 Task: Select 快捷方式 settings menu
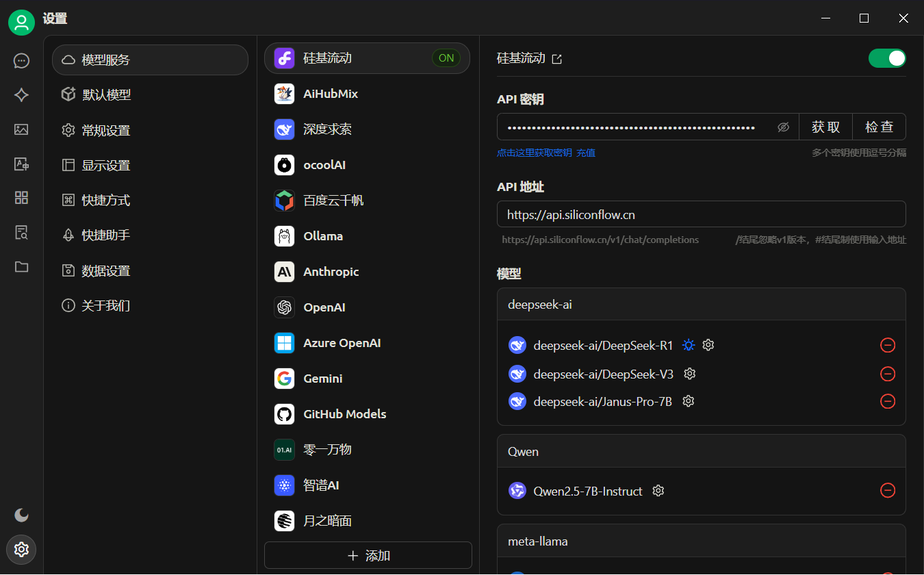point(150,200)
